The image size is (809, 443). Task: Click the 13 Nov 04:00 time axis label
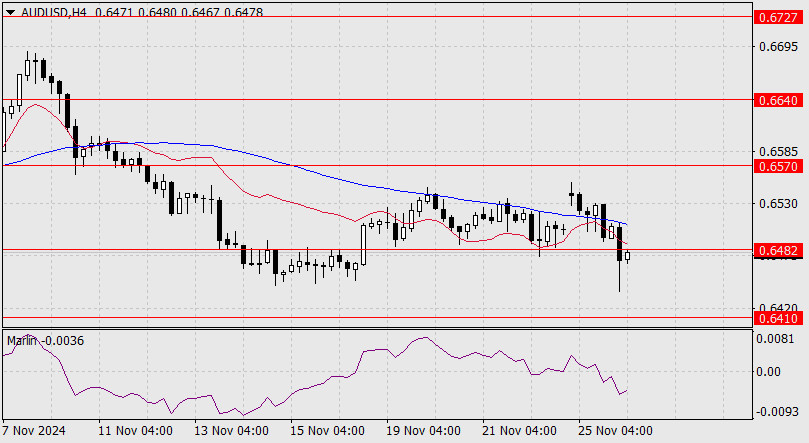(231, 431)
